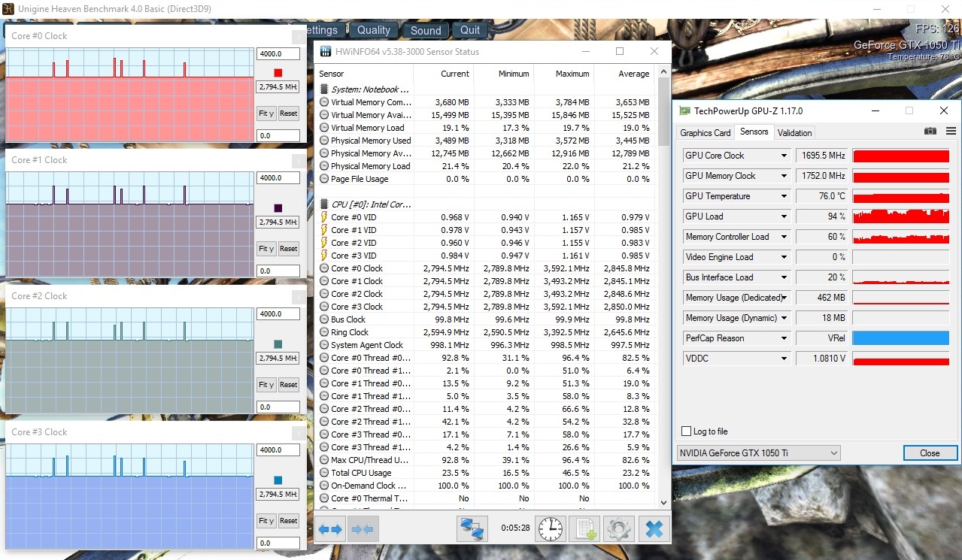Open the GPU Core Clock sensor dropdown
Viewport: 962px width, 560px height.
point(784,156)
